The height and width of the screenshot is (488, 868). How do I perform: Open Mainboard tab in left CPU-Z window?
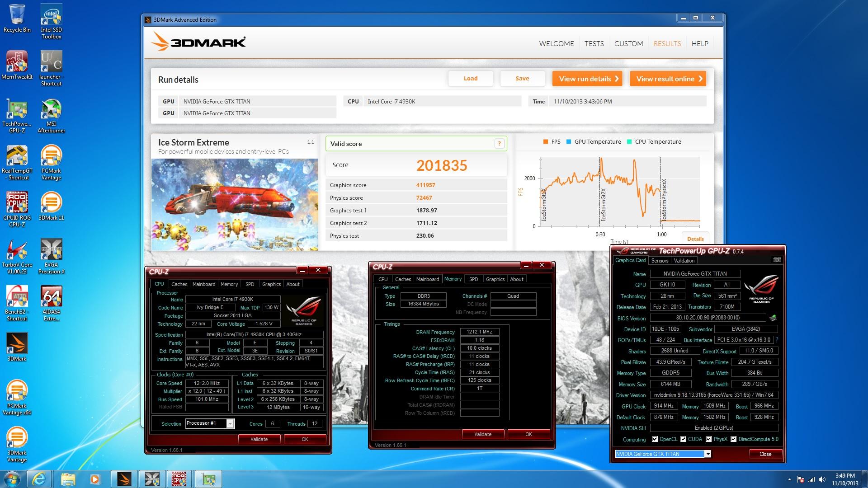[204, 284]
